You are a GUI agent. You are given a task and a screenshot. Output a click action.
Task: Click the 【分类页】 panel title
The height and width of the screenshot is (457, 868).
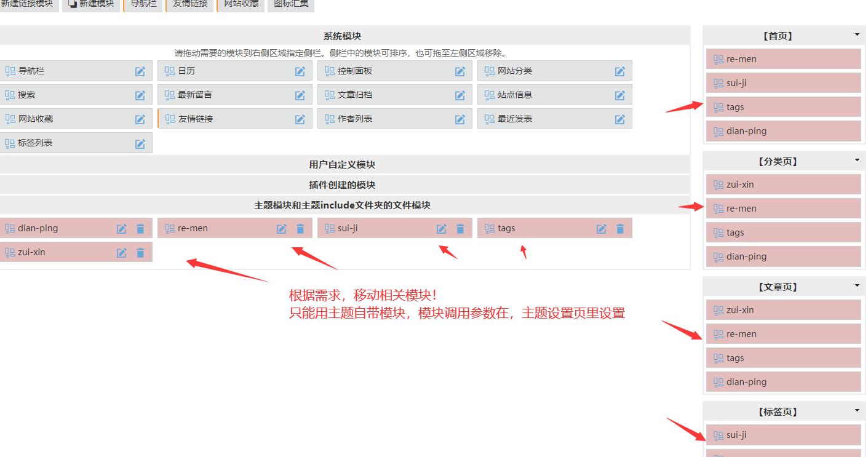point(778,161)
